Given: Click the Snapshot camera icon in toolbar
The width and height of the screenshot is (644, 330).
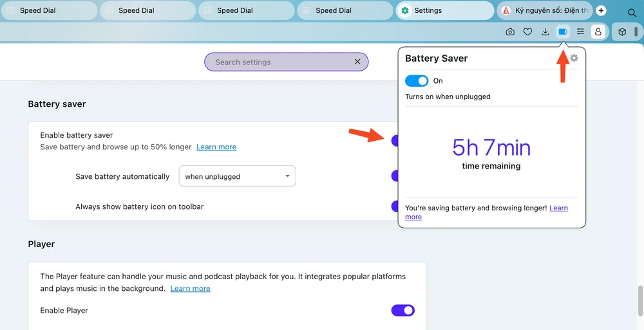Looking at the screenshot, I should click(x=510, y=32).
